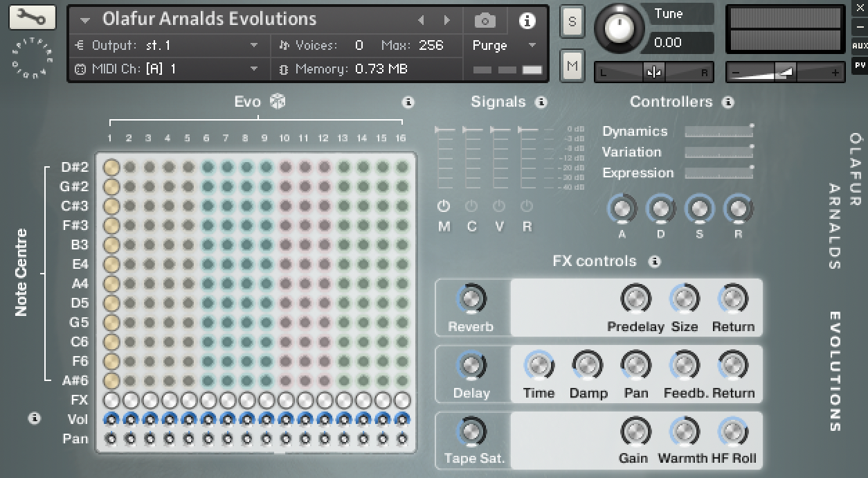Viewport: 868px width, 478px height.
Task: Click the PV button on right edge
Action: tap(859, 64)
